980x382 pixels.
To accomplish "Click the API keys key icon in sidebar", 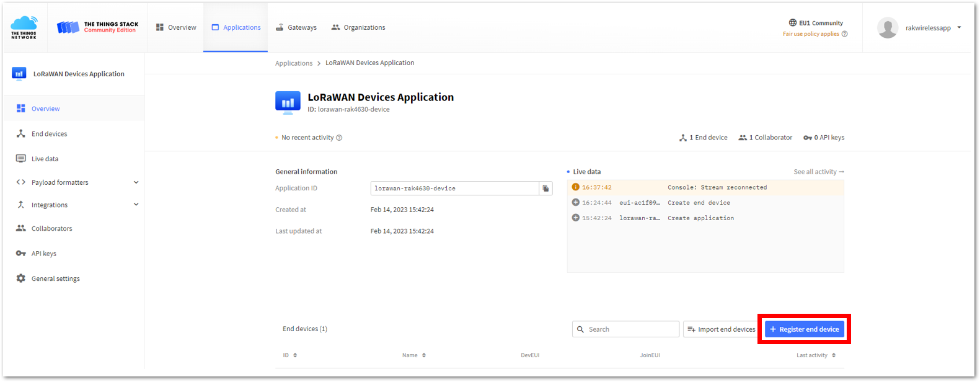I will click(20, 254).
